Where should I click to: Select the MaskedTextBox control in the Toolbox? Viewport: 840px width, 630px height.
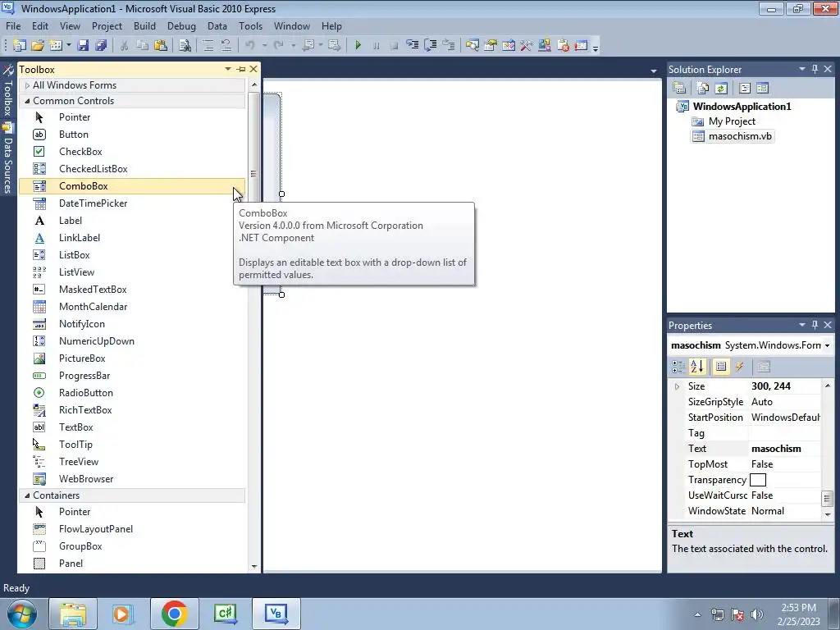pyautogui.click(x=132, y=290)
